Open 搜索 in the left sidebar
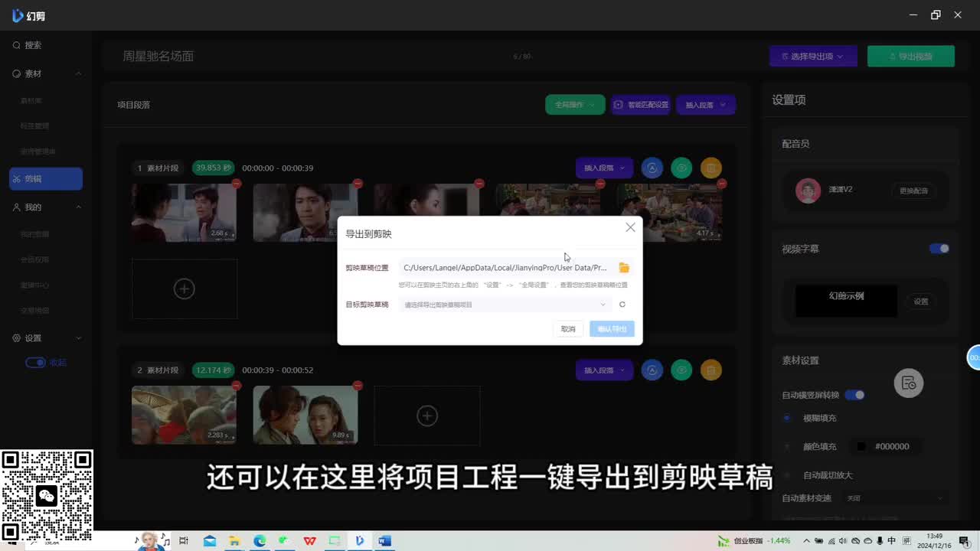 32,45
